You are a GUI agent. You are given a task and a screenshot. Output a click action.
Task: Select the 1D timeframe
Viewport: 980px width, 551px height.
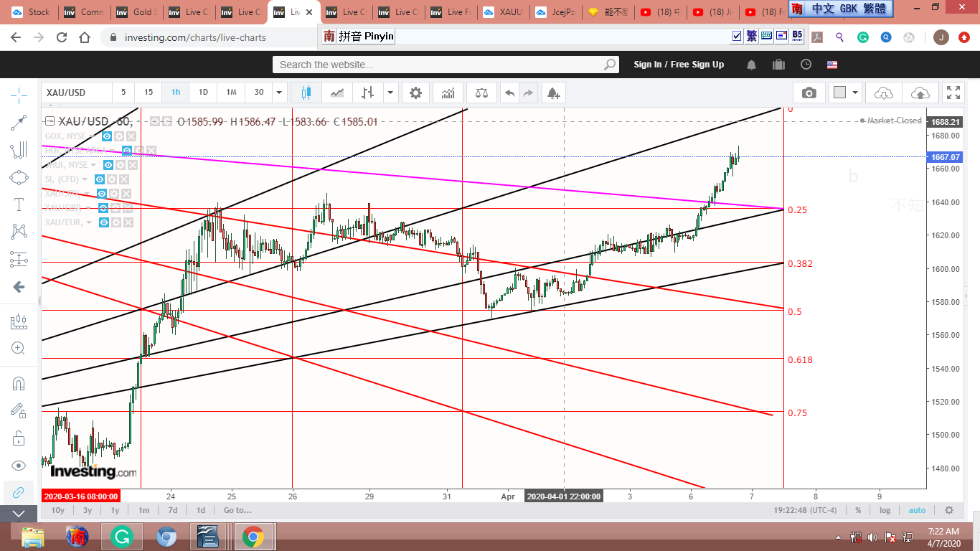pos(203,93)
